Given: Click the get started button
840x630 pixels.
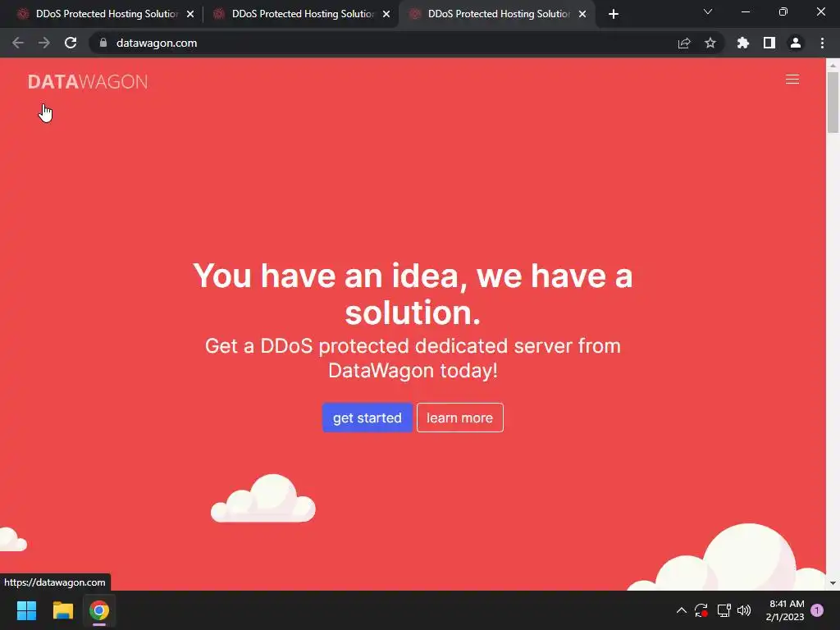Looking at the screenshot, I should click(x=367, y=418).
